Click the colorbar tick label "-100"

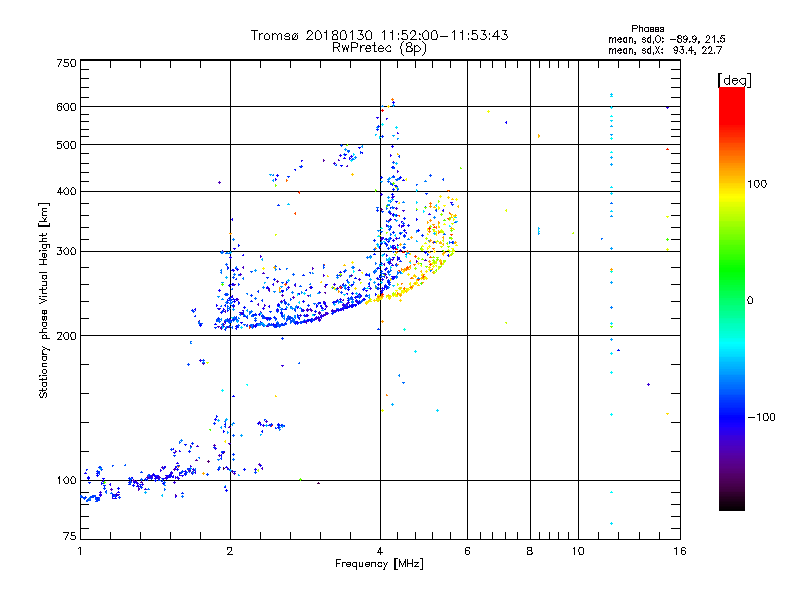point(762,417)
